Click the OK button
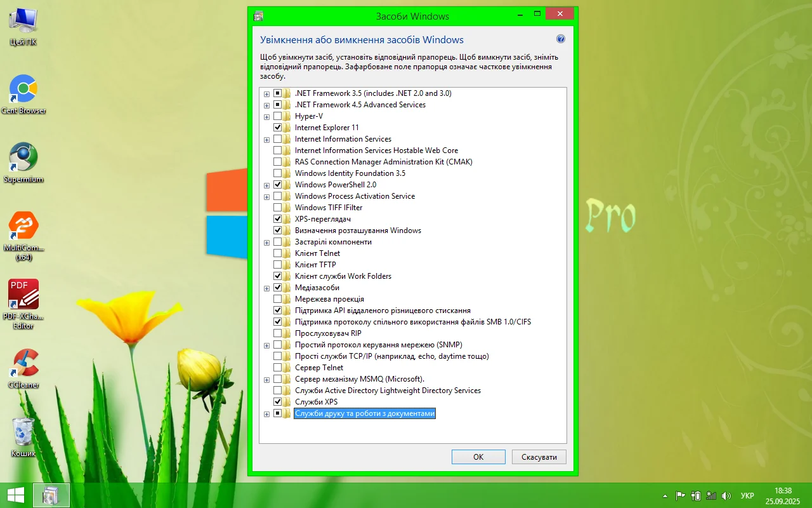This screenshot has height=508, width=812. coord(478,457)
